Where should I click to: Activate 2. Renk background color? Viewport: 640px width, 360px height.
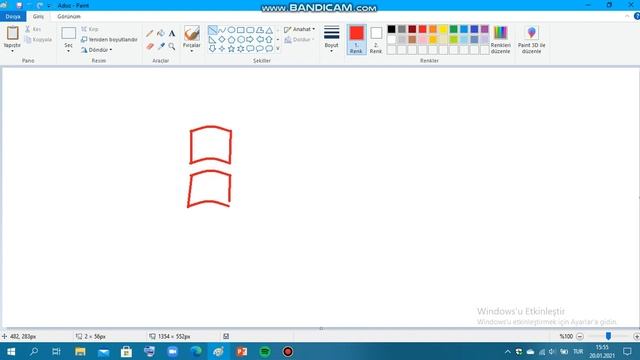click(376, 40)
